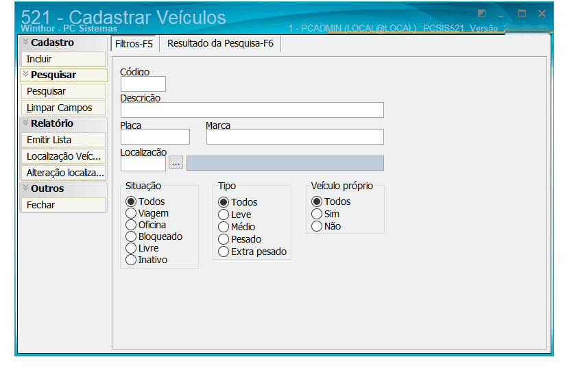Focus the Placa input field
This screenshot has height=392, width=576.
(155, 137)
